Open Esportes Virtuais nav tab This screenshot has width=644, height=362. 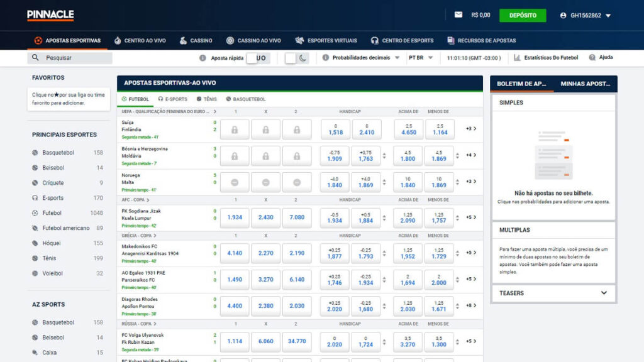[x=326, y=41]
